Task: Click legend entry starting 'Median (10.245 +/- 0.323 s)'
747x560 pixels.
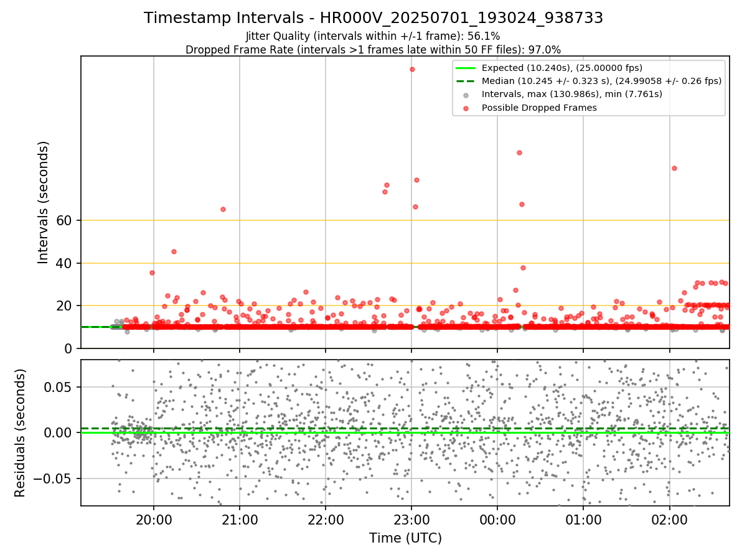Action: (601, 81)
